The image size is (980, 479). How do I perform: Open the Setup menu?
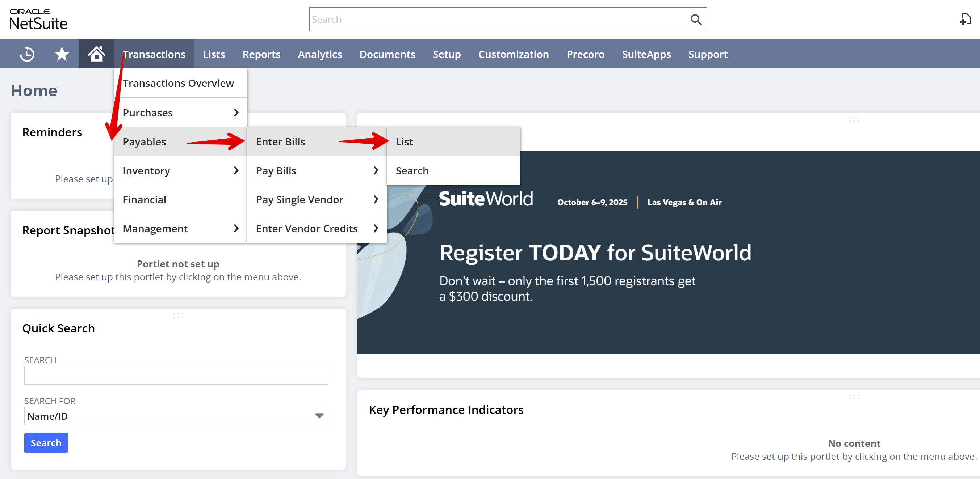pos(447,54)
